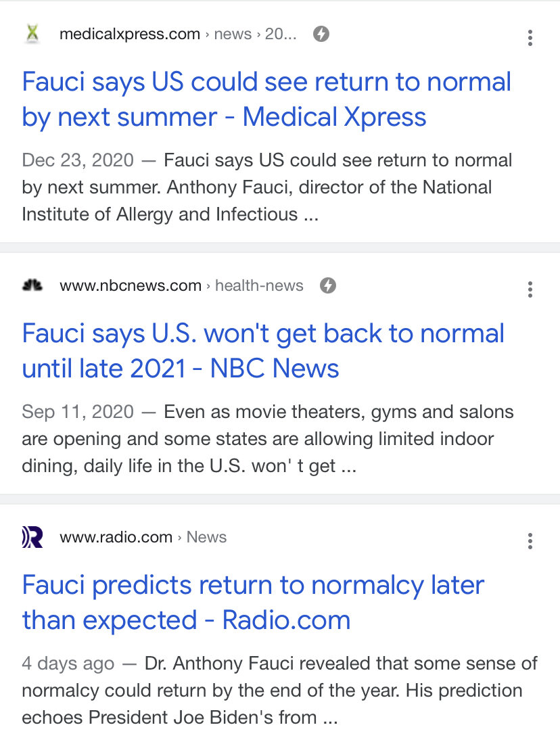Click the medicalxpress.com URL text
The height and width of the screenshot is (744, 560).
coord(130,34)
